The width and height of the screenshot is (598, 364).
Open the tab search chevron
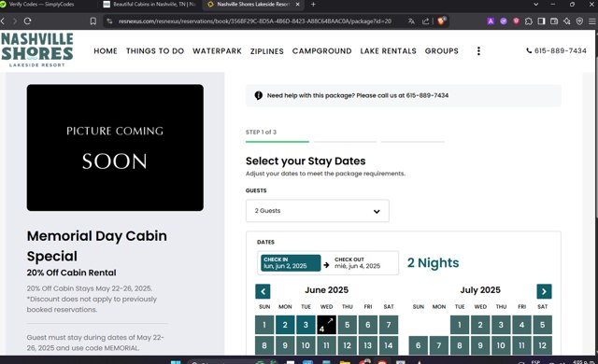(x=535, y=4)
